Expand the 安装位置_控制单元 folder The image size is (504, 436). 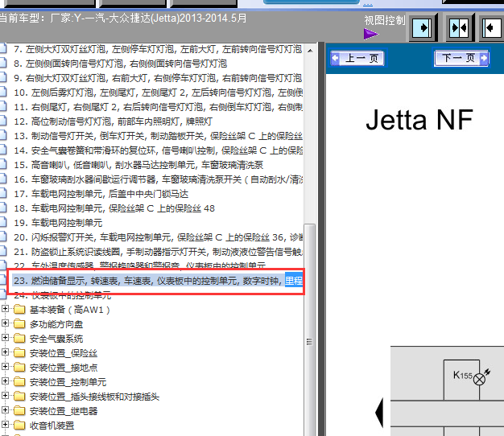click(5, 380)
